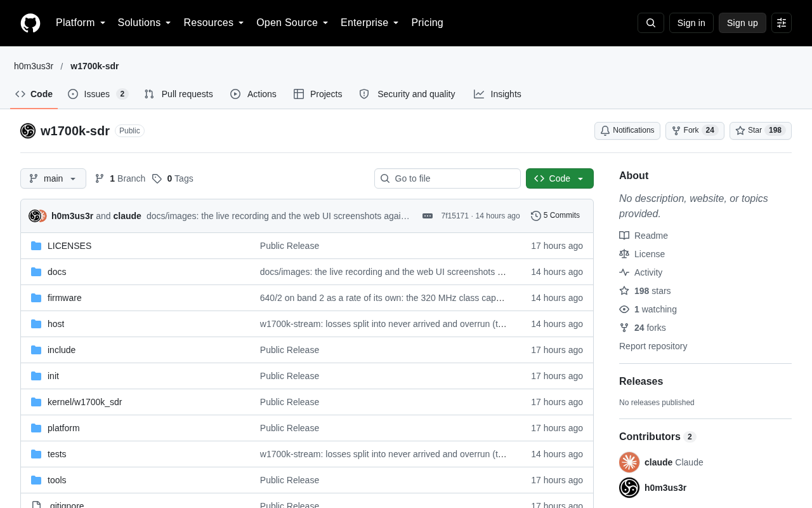Expand the green Code dropdown button

560,178
